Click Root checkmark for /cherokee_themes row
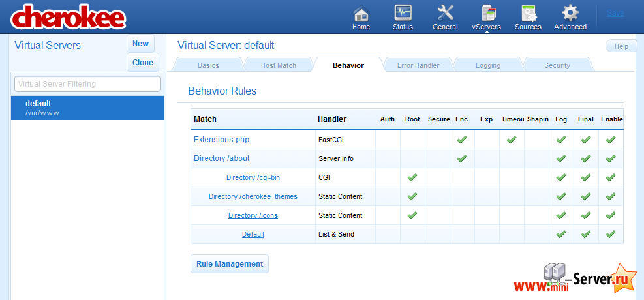 tap(412, 196)
